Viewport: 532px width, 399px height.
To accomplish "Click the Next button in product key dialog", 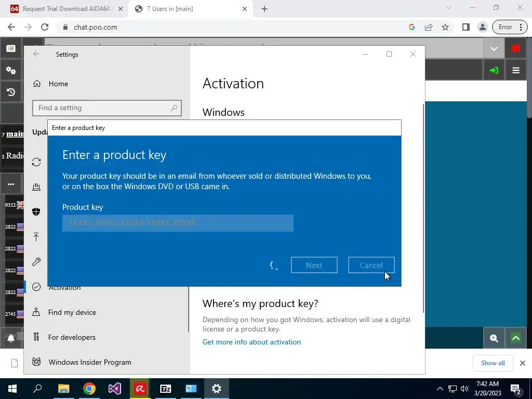I will 314,265.
